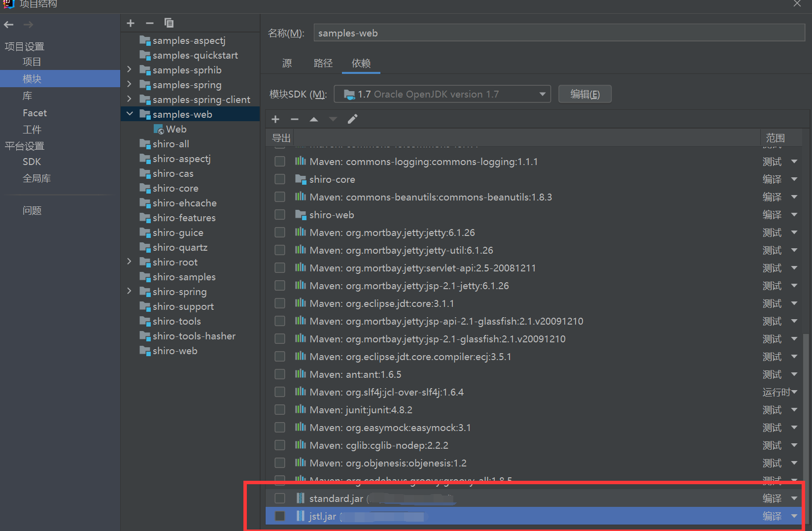
Task: Expand the shiro-root module
Action: coord(129,262)
